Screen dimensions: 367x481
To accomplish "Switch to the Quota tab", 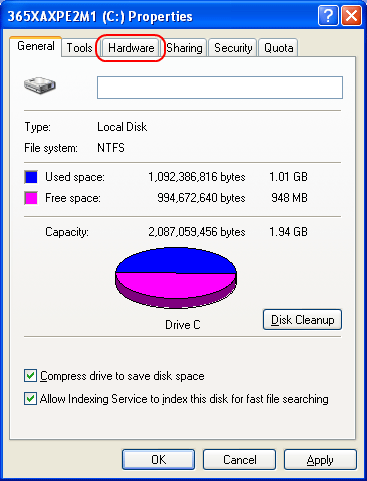I will pyautogui.click(x=278, y=48).
